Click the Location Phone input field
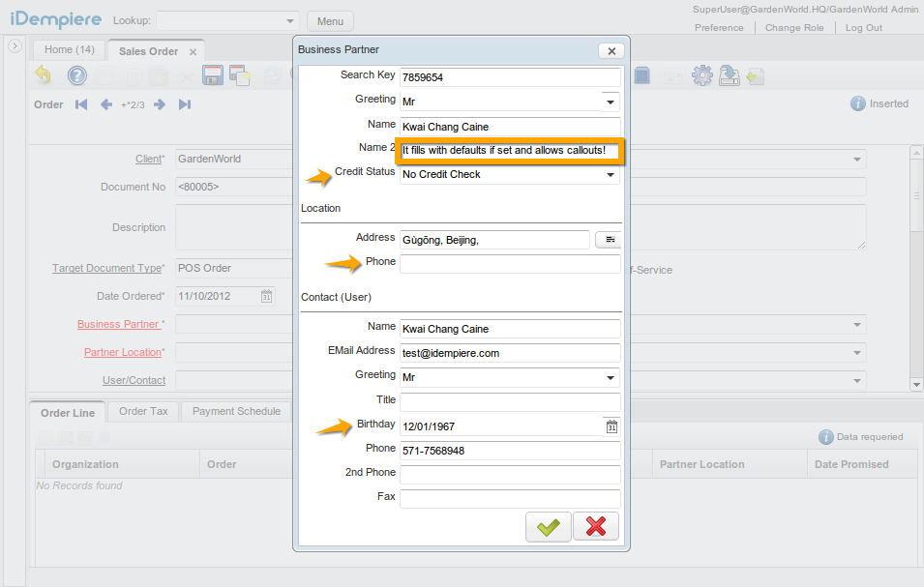 (510, 264)
